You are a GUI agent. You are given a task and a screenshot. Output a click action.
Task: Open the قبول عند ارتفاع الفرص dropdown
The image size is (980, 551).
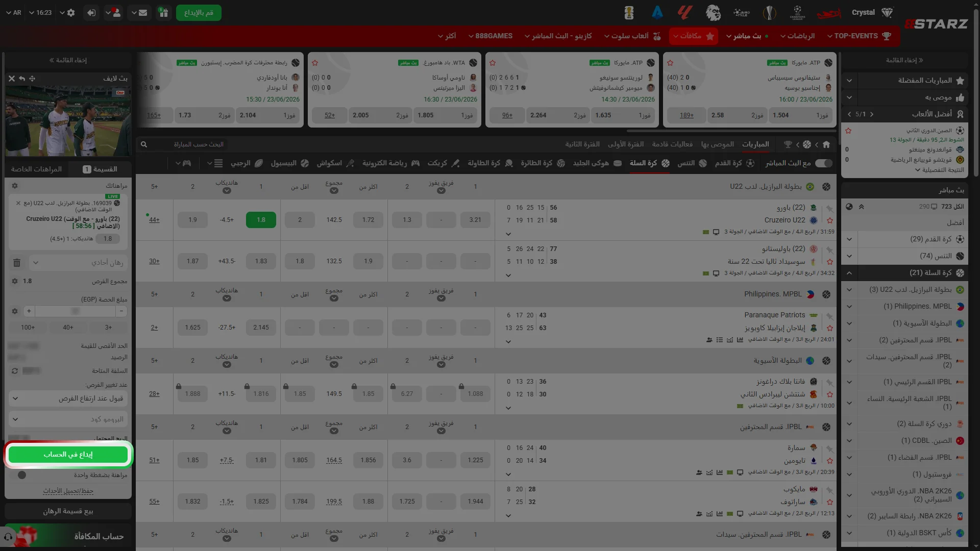coord(68,398)
